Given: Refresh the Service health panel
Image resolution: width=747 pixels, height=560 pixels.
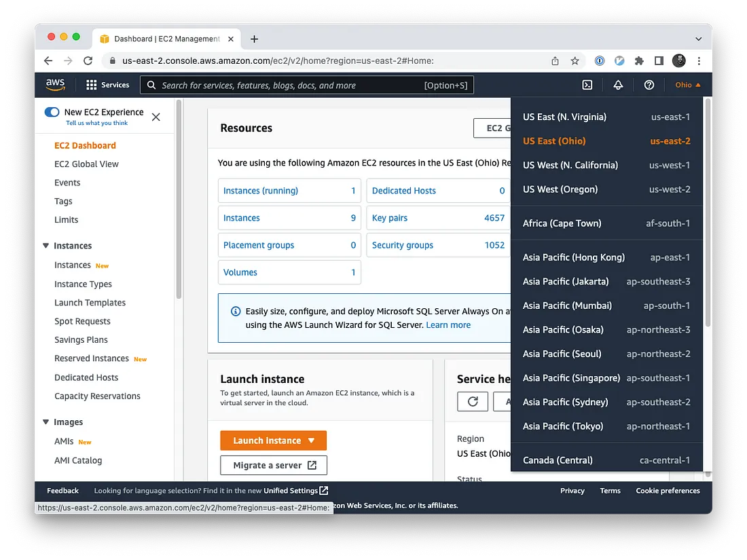Looking at the screenshot, I should [x=473, y=401].
